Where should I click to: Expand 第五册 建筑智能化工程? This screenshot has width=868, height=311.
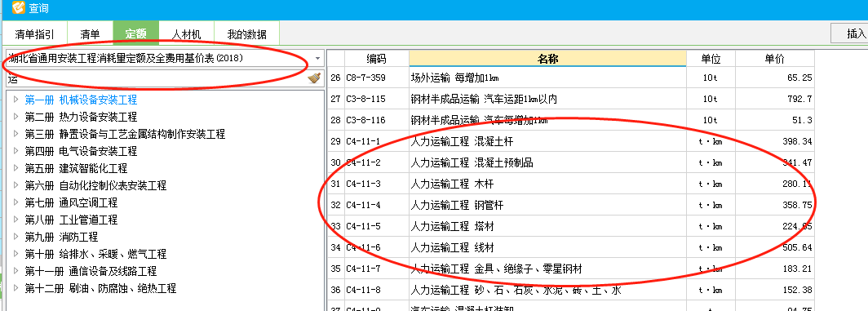point(16,168)
